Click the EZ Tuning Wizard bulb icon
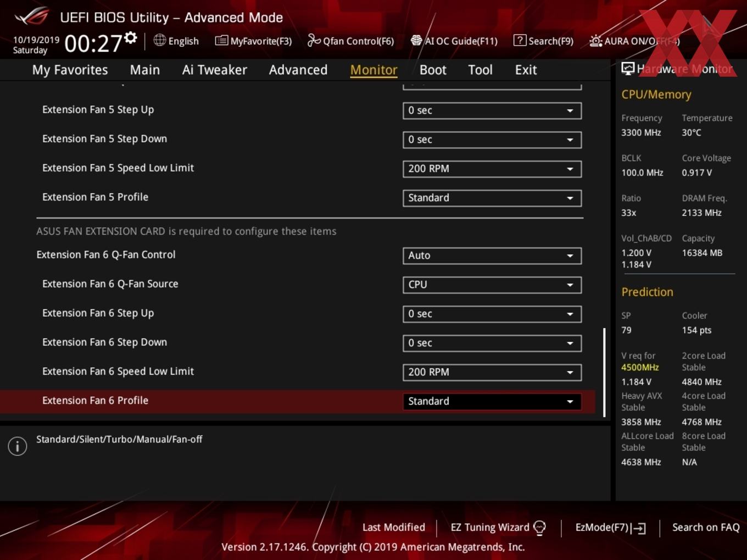Screen dimensions: 747x560 540,528
